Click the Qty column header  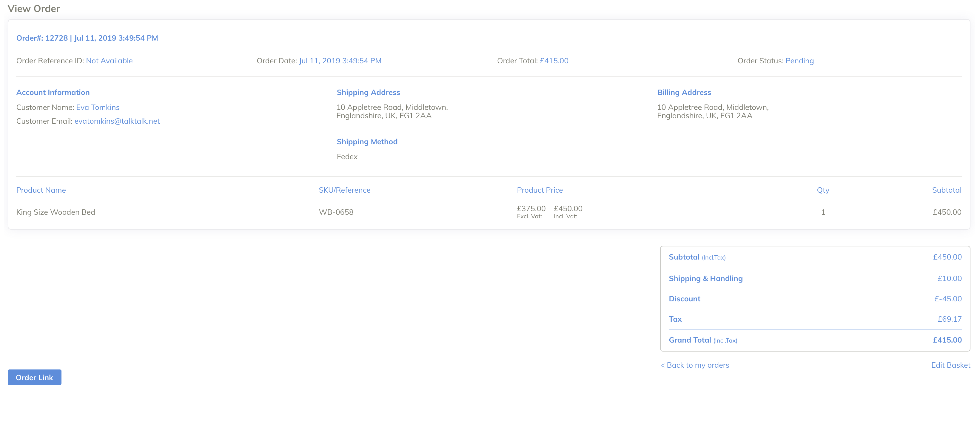[x=822, y=190]
